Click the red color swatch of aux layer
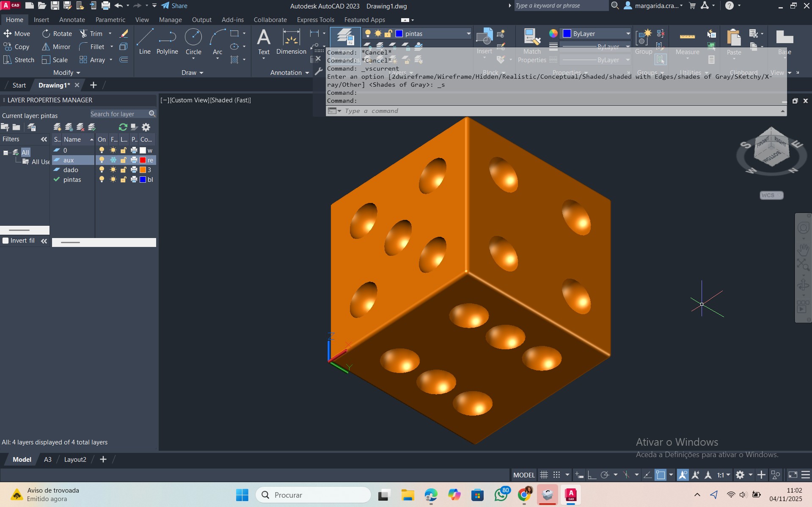 pos(143,160)
